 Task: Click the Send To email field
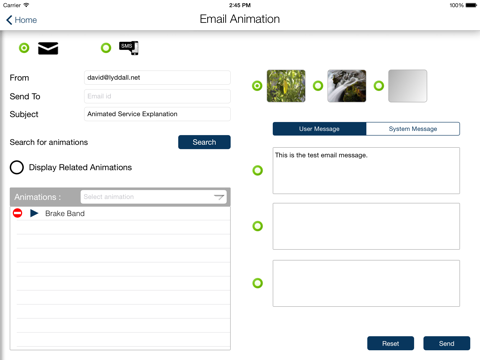pyautogui.click(x=157, y=96)
